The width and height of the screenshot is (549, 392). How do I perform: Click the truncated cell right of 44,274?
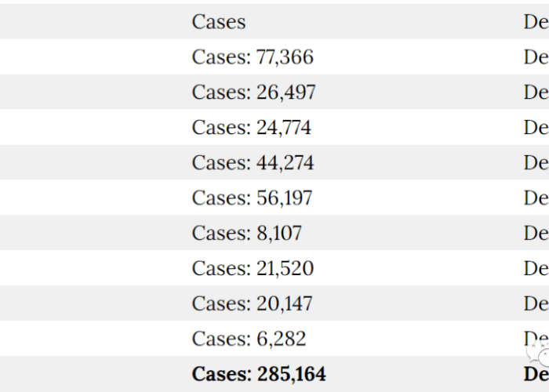[536, 163]
